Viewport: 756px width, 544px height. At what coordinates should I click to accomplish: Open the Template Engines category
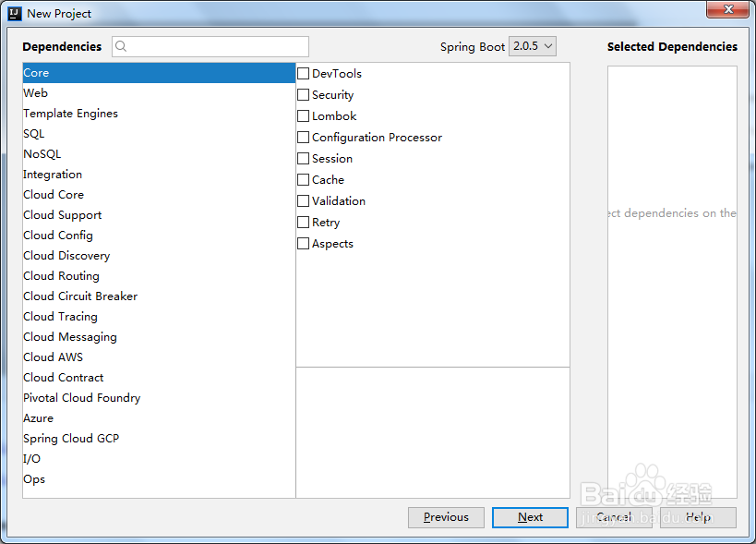pyautogui.click(x=159, y=114)
